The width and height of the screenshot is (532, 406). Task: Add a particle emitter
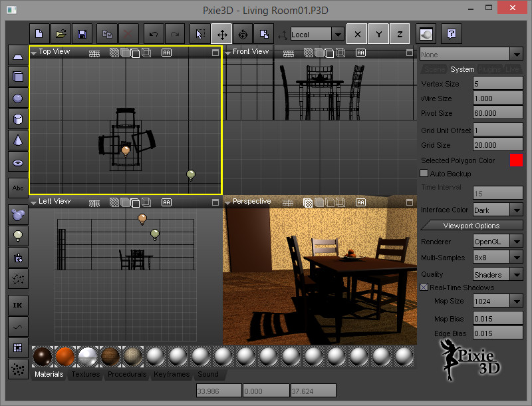coord(18,279)
